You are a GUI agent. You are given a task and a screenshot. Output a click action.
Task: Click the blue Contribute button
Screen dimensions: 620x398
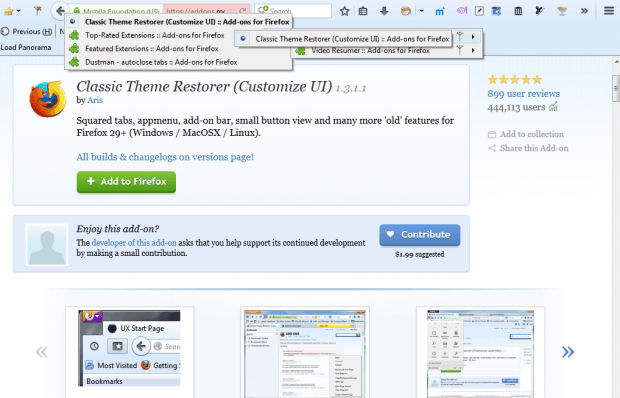[420, 235]
